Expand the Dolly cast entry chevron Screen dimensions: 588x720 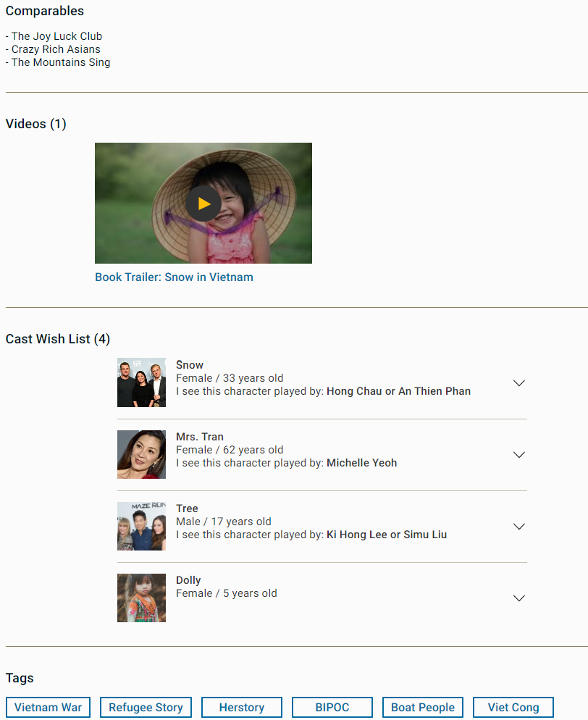[x=518, y=598]
